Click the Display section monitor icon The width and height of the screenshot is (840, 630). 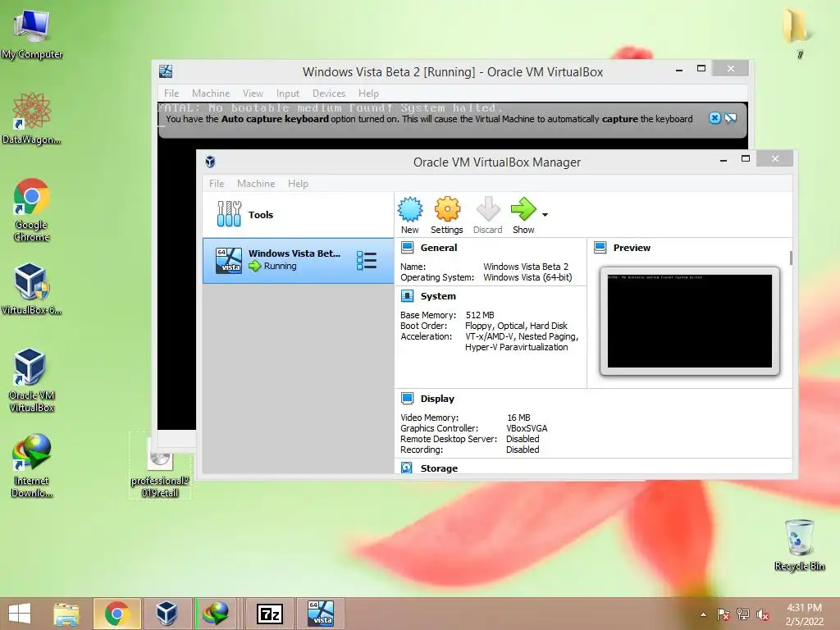(x=407, y=398)
